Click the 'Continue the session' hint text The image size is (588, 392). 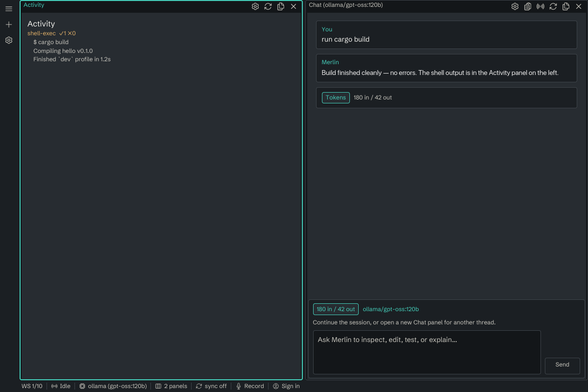pyautogui.click(x=404, y=322)
